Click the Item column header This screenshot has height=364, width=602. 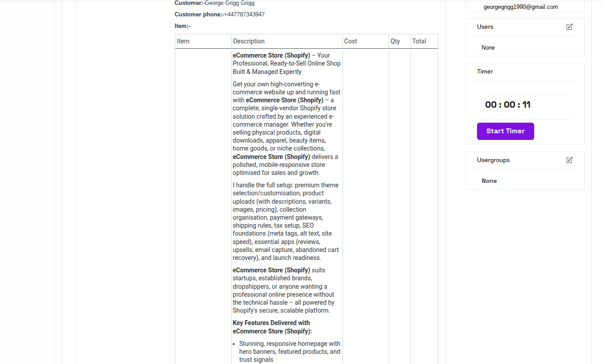pos(203,41)
